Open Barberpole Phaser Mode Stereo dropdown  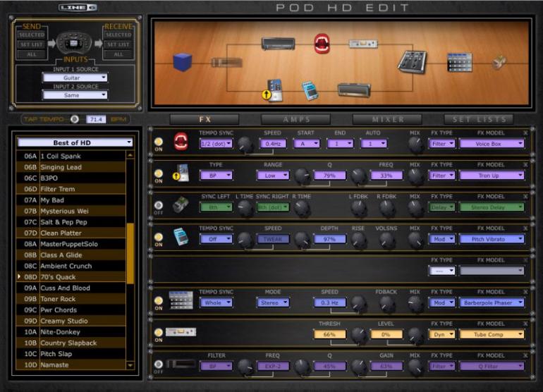tap(273, 302)
